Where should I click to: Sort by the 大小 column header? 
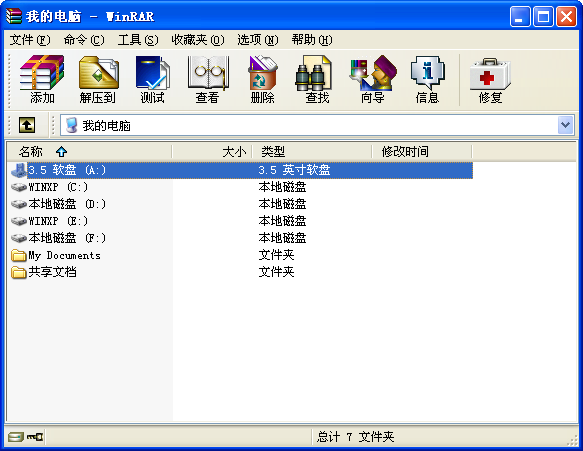[x=212, y=152]
